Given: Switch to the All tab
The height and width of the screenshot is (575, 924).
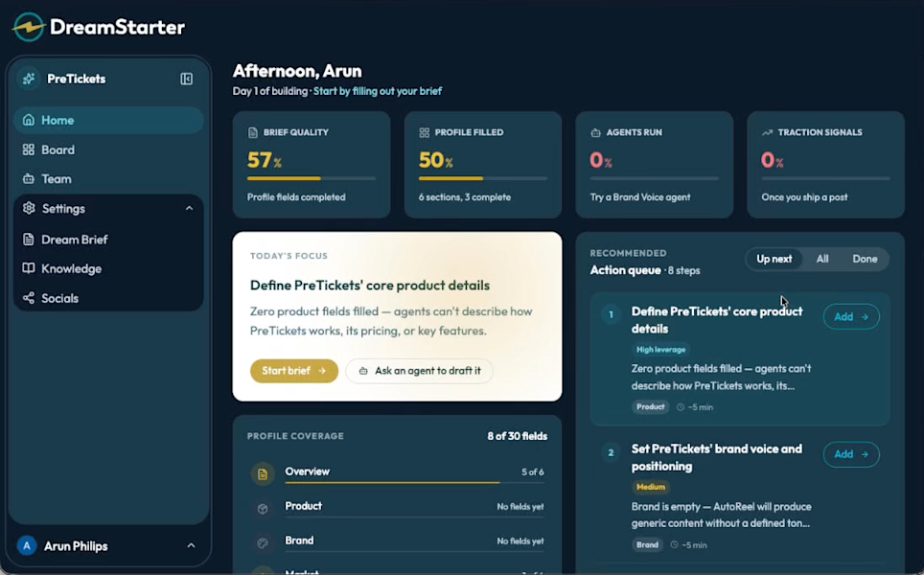Looking at the screenshot, I should click(x=822, y=259).
